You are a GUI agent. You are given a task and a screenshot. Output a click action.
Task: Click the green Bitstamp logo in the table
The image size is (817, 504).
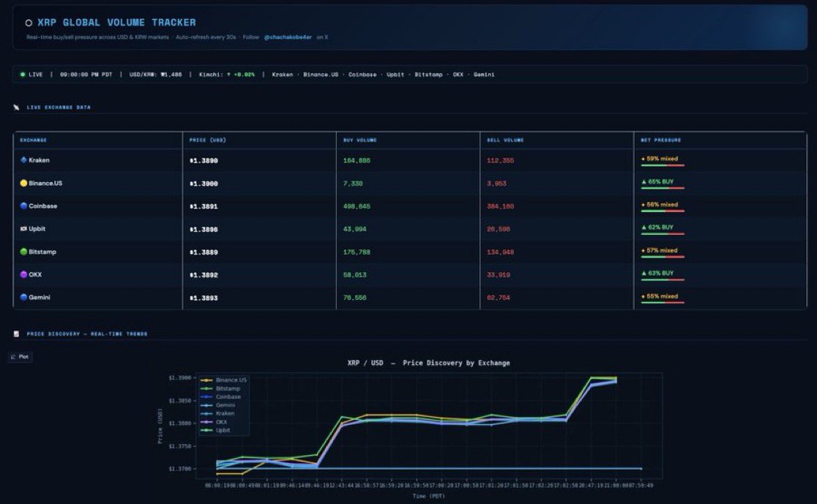23,252
